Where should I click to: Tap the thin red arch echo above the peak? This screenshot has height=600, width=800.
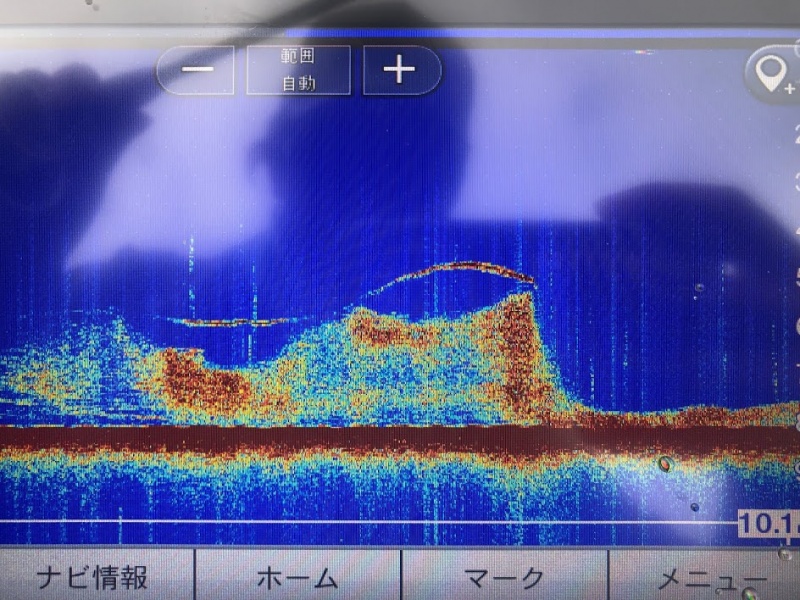470,267
